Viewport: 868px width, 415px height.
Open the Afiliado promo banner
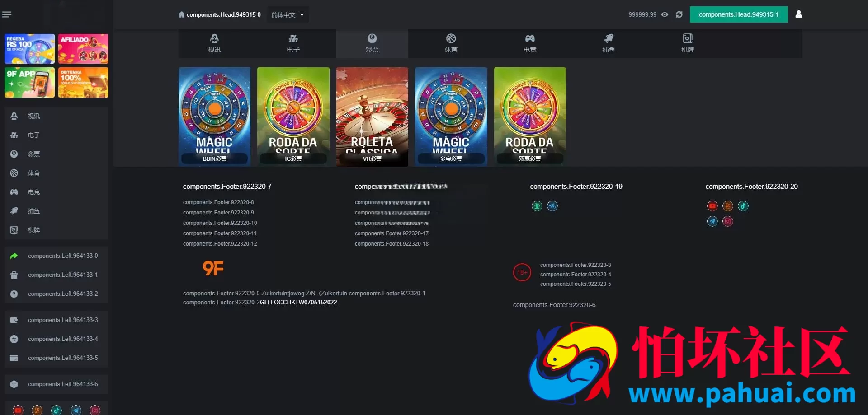[83, 49]
